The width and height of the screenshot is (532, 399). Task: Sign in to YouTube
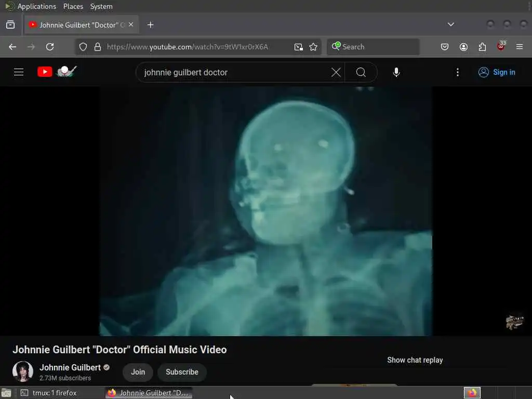click(x=497, y=72)
